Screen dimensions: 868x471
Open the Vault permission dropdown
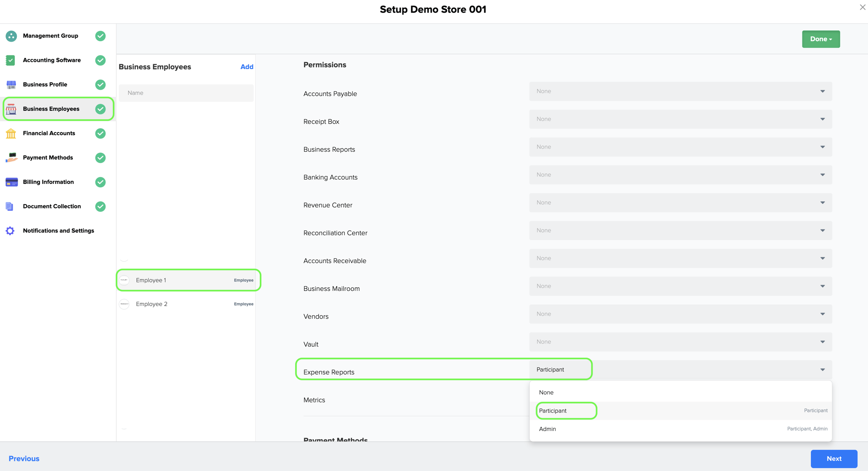click(822, 342)
